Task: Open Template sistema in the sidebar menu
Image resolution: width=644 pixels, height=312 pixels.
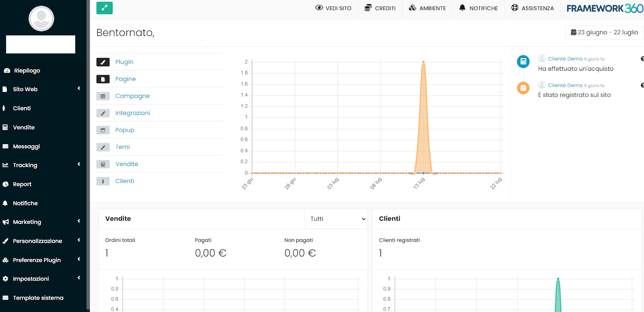Action: (38, 298)
